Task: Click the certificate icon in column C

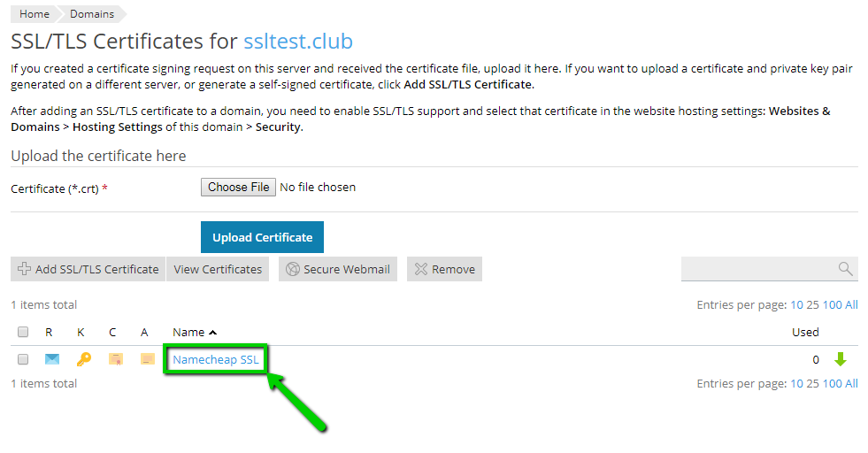Action: [115, 359]
